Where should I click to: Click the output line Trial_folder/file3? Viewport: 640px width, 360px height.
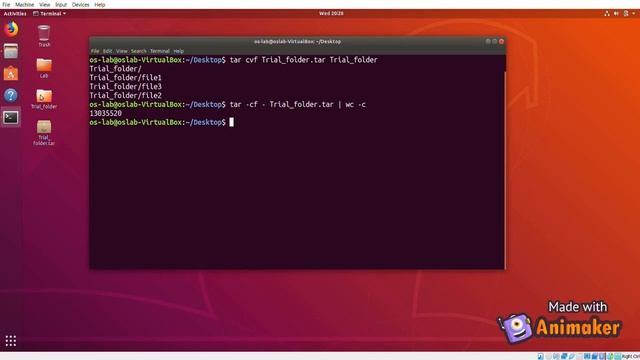click(x=125, y=87)
